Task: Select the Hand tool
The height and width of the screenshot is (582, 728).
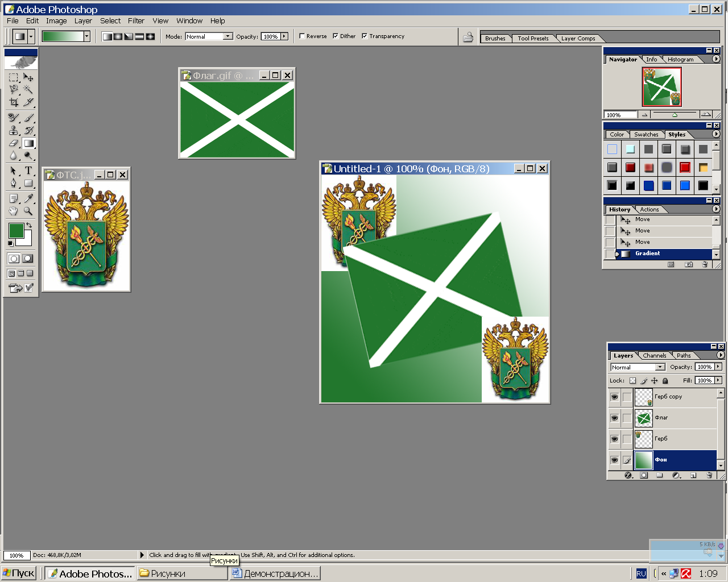Action: [14, 211]
